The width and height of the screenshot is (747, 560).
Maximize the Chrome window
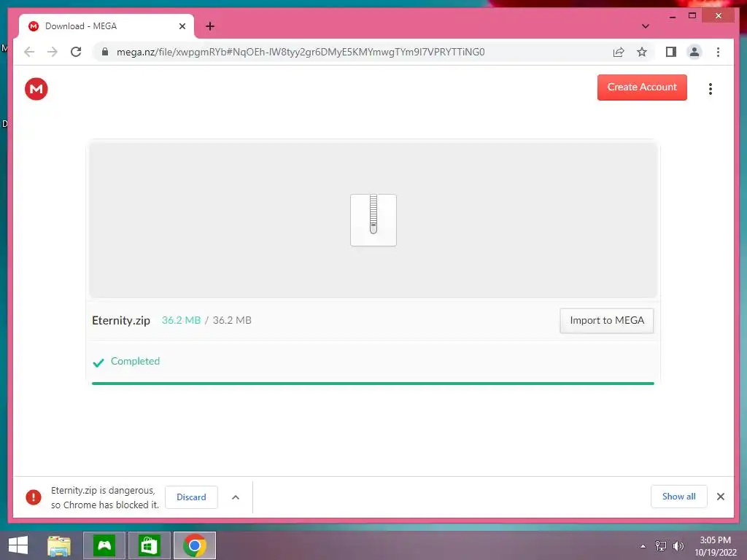click(692, 16)
